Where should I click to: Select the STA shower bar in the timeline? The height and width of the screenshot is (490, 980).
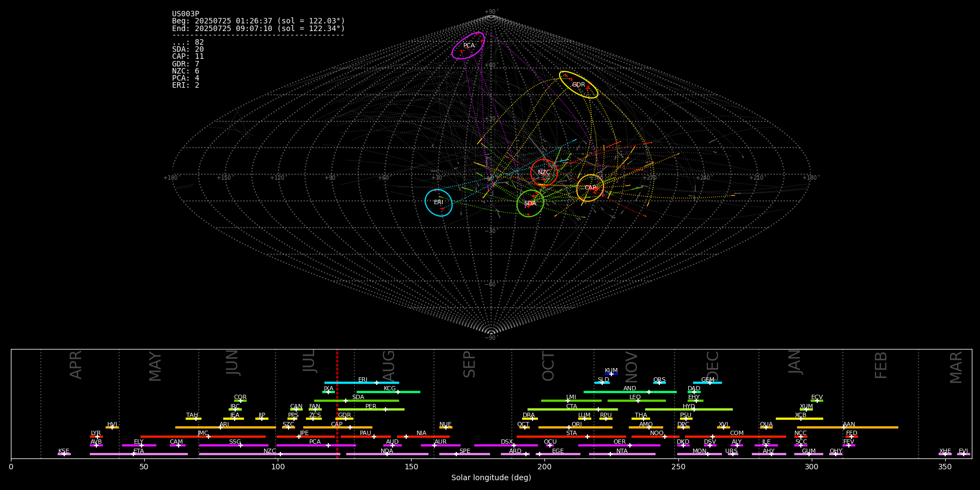[571, 436]
